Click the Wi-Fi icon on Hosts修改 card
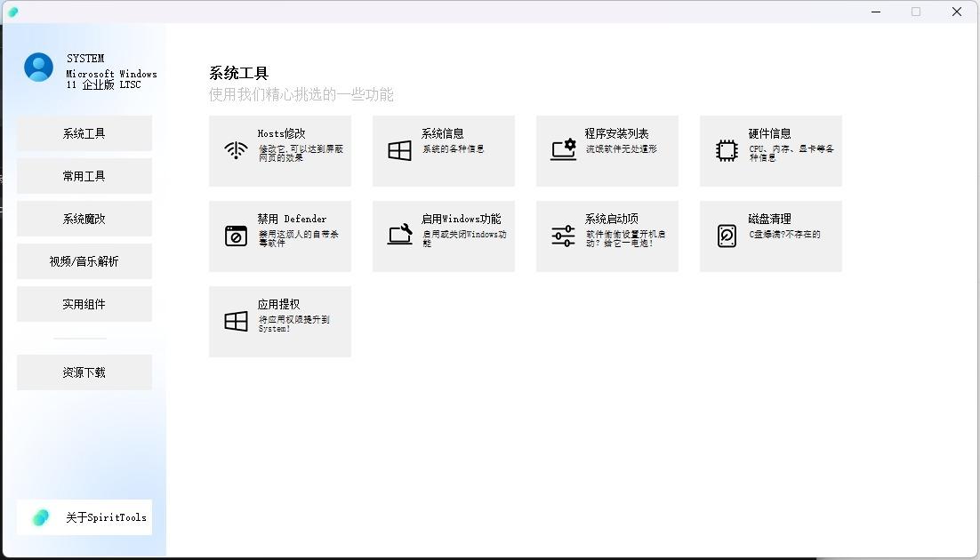The height and width of the screenshot is (560, 980). point(236,150)
